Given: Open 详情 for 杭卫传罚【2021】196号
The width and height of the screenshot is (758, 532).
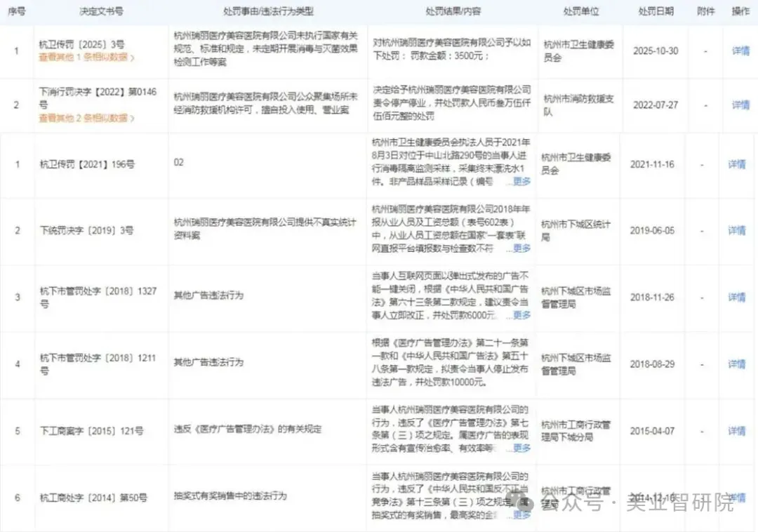Looking at the screenshot, I should [737, 164].
